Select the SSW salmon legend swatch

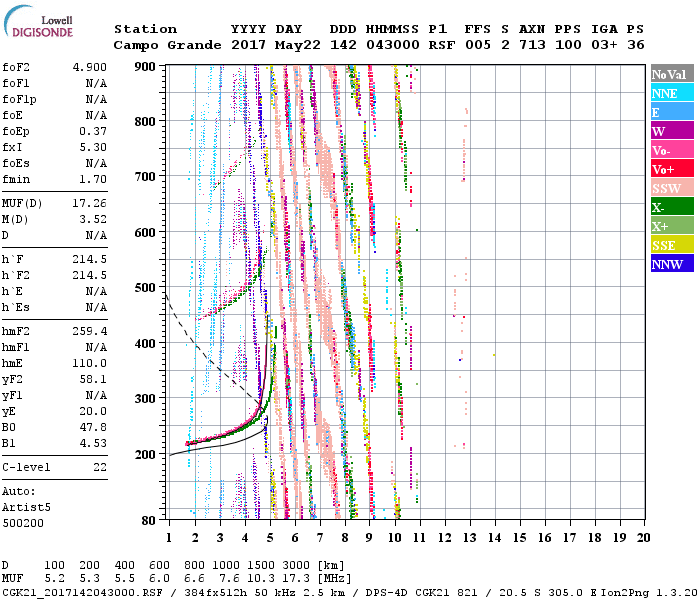pos(672,188)
